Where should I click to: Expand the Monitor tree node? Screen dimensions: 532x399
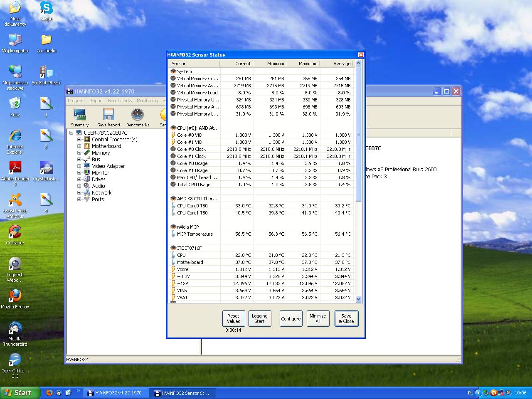coord(79,173)
